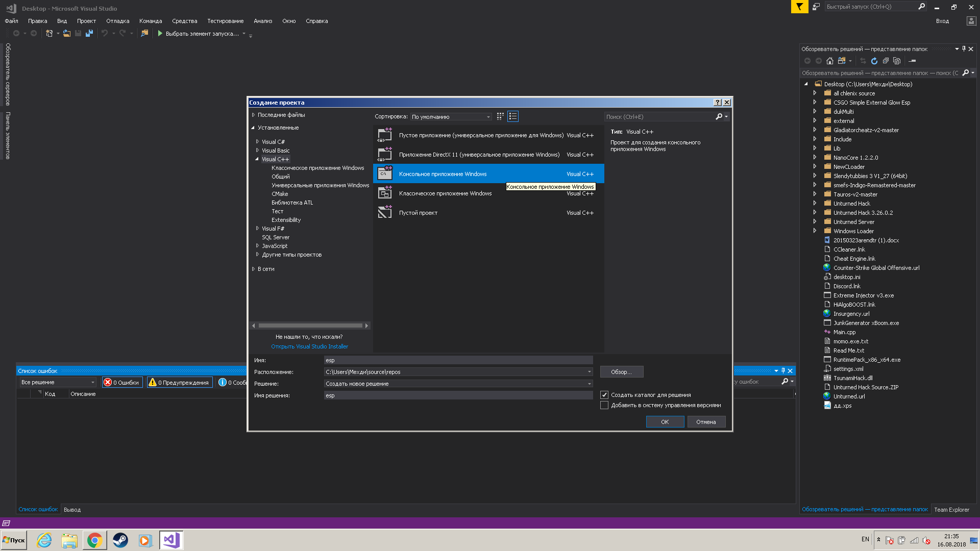Open the Расположение path dropdown
This screenshot has width=980, height=551.
[589, 372]
